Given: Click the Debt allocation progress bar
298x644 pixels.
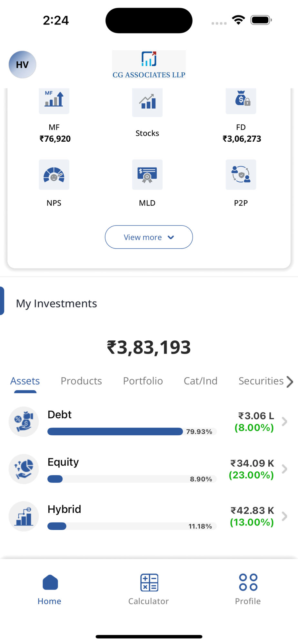Looking at the screenshot, I should pos(115,431).
